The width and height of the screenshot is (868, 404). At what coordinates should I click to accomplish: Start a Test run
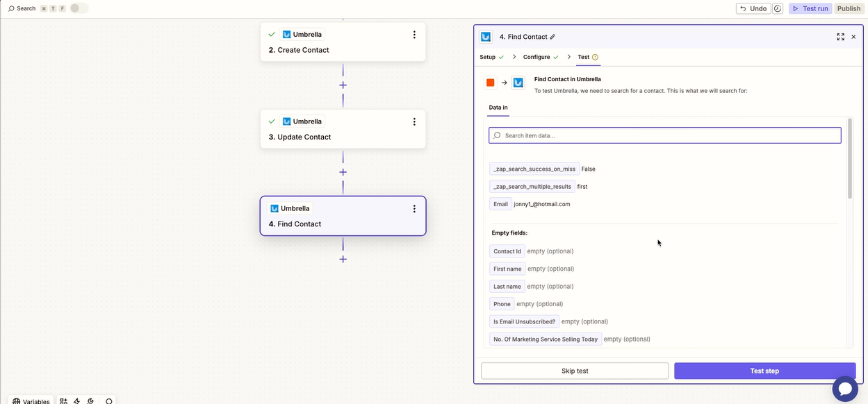810,8
